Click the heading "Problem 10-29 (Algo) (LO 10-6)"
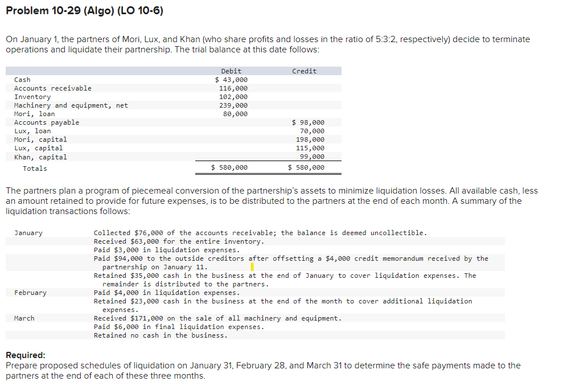 click(84, 10)
